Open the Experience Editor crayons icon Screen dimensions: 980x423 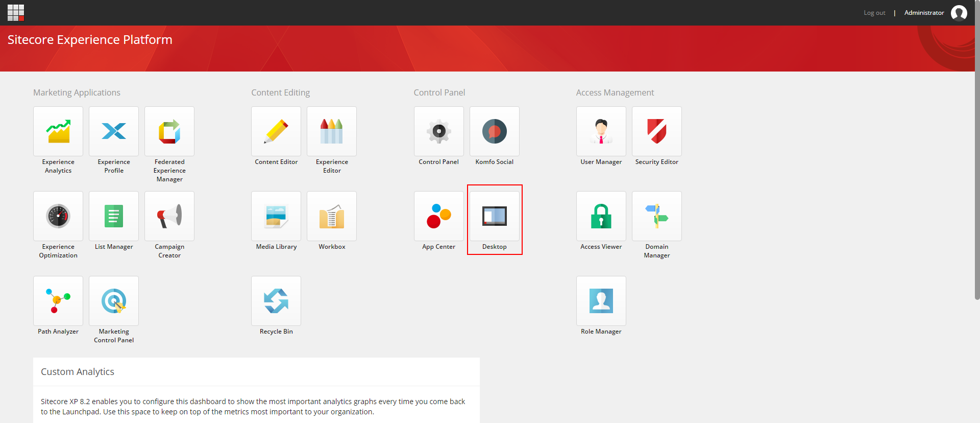coord(332,131)
